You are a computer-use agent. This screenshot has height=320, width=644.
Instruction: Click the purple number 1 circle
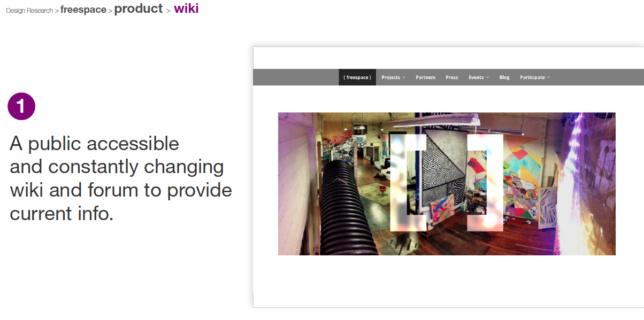pos(21,106)
